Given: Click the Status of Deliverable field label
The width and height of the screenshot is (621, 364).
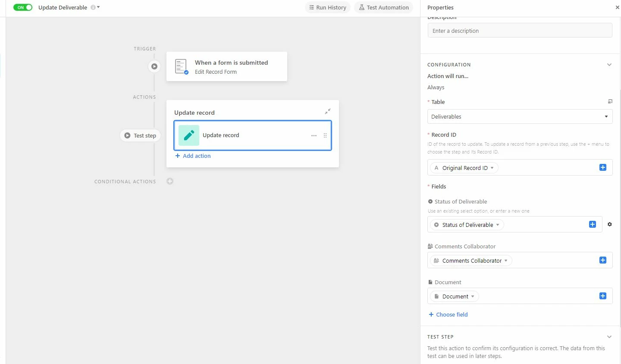Looking at the screenshot, I should click(x=461, y=201).
